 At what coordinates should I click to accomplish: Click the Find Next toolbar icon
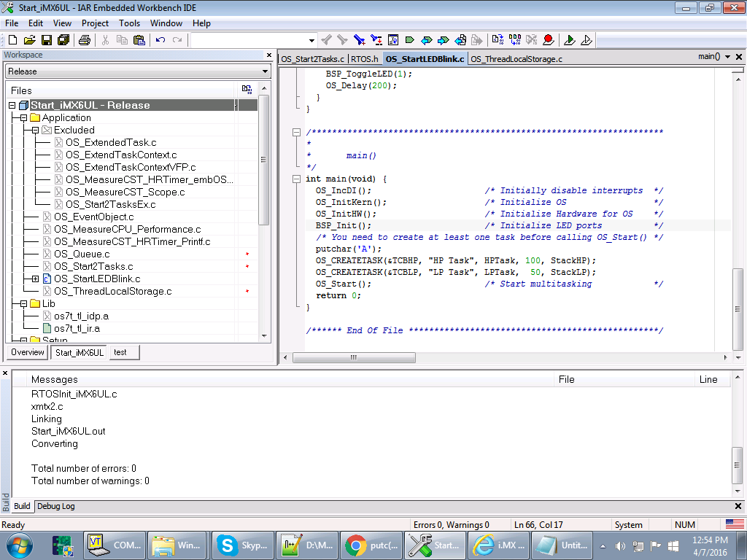342,40
